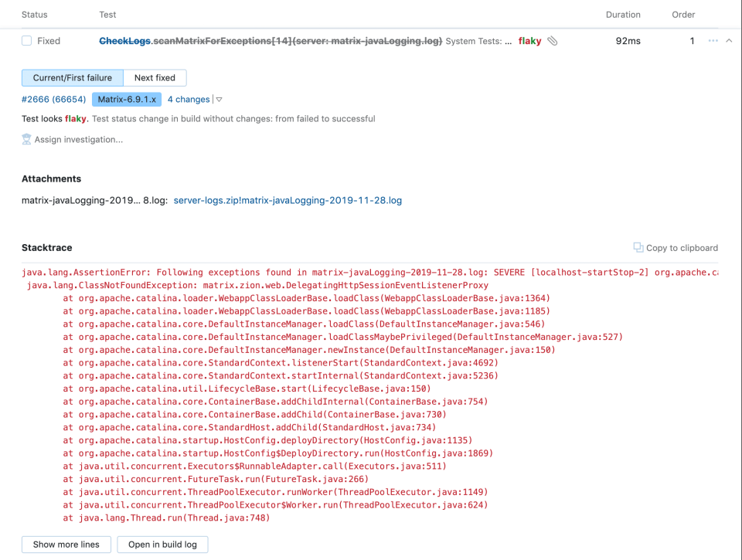Viewport: 742px width, 560px height.
Task: Click the Matrix-6.9.1.x branch label
Action: tap(127, 100)
